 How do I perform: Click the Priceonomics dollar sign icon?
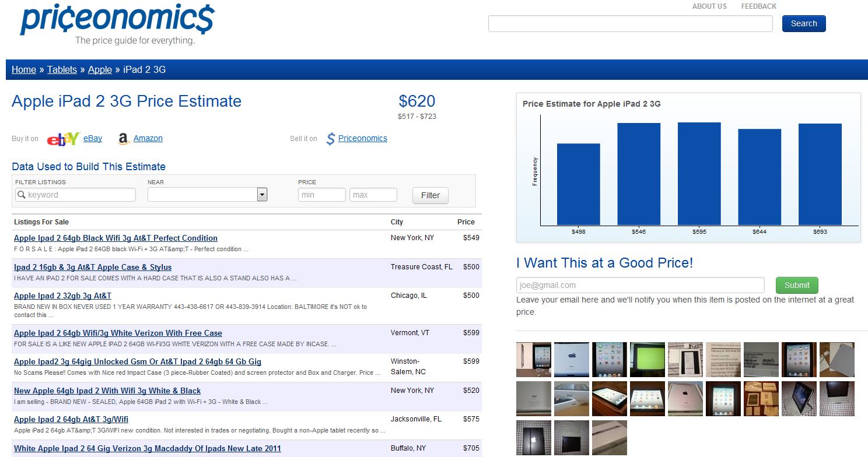click(331, 139)
